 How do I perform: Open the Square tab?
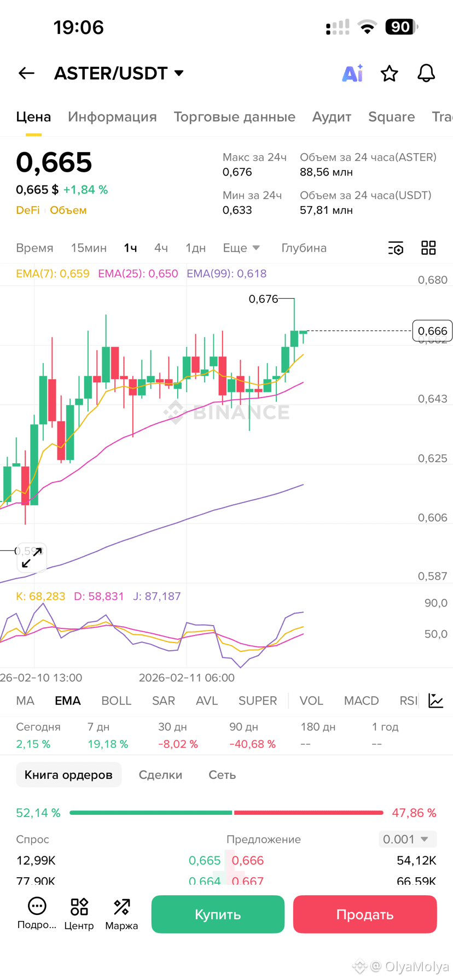(x=392, y=117)
